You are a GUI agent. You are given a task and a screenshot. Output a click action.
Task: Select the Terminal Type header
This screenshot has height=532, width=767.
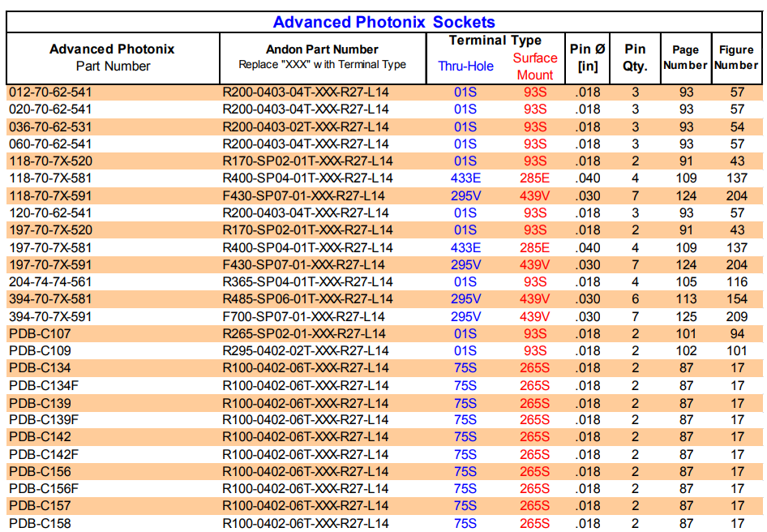pyautogui.click(x=495, y=41)
